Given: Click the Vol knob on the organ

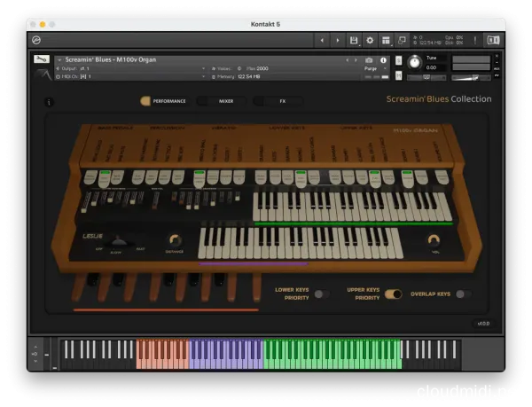Looking at the screenshot, I should (x=434, y=239).
